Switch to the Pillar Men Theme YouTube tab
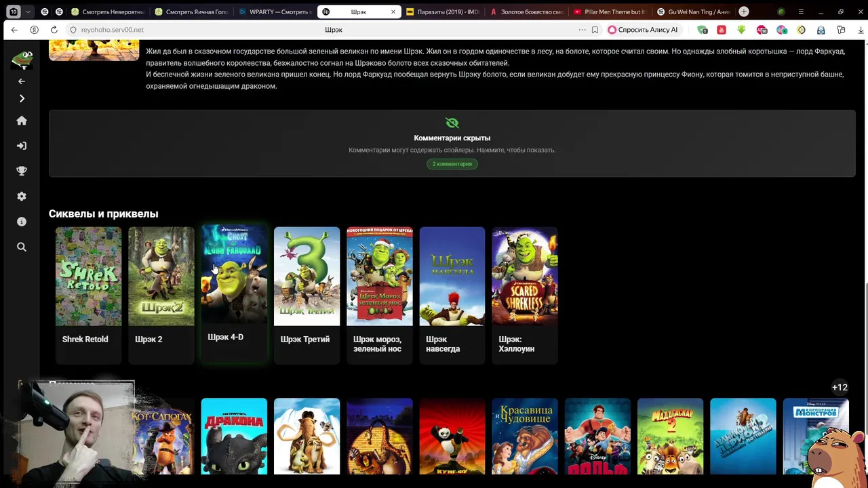This screenshot has width=868, height=488. point(610,12)
